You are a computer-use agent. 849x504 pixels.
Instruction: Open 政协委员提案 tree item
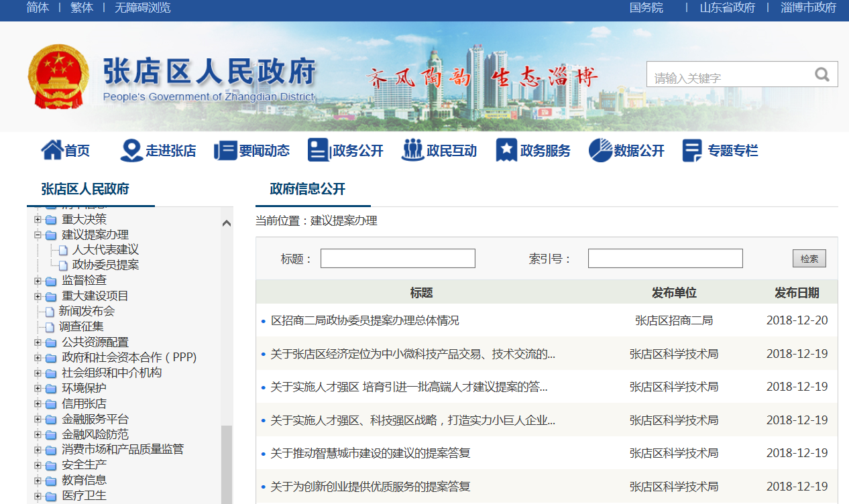(105, 265)
